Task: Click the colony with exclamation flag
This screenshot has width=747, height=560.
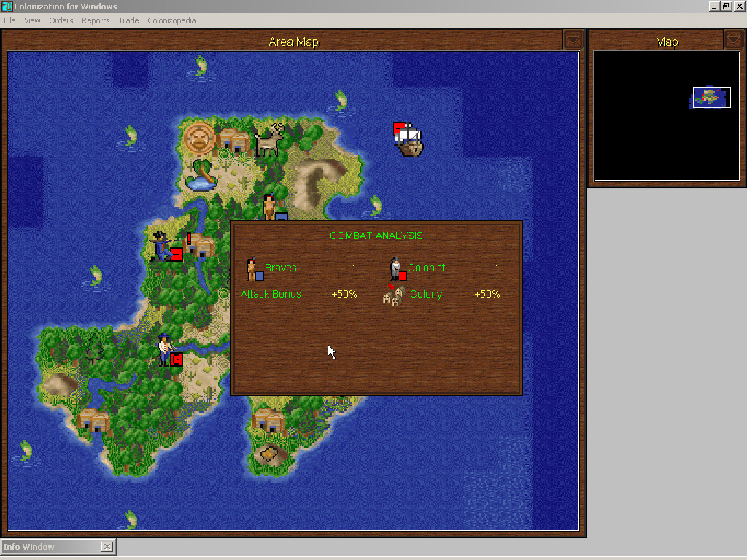Action: pyautogui.click(x=201, y=245)
